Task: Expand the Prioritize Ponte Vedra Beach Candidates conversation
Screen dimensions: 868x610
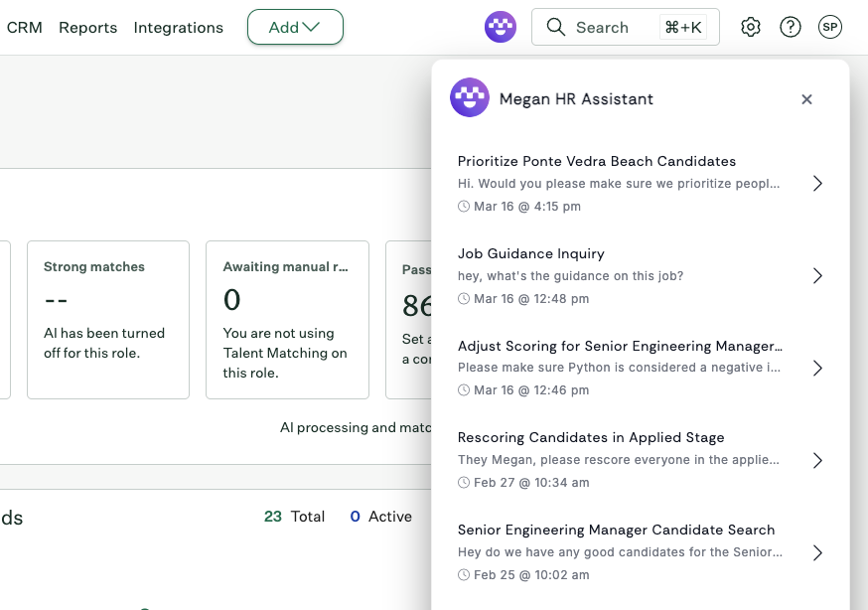Action: 817,183
